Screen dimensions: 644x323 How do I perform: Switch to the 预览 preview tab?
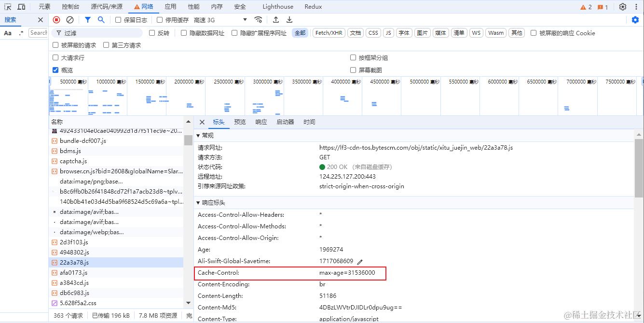(x=240, y=122)
